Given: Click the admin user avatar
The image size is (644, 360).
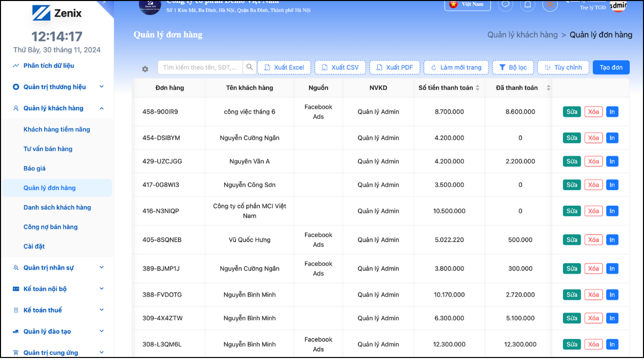Looking at the screenshot, I should [618, 6].
